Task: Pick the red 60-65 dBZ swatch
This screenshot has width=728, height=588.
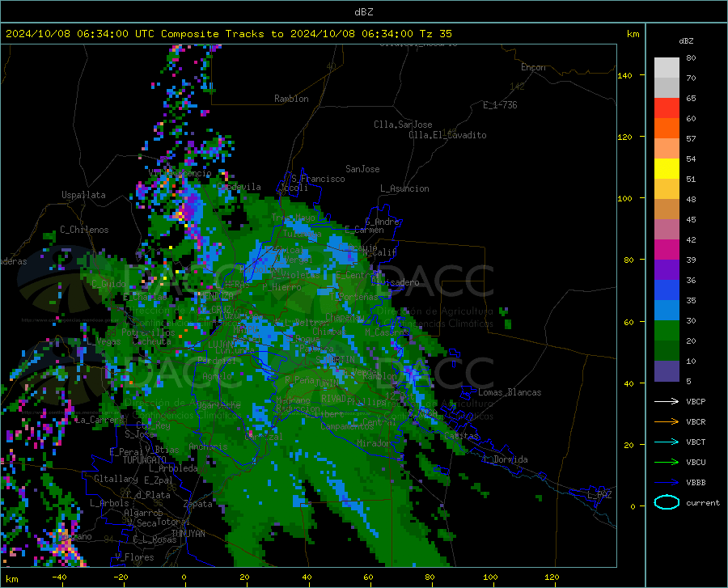Action: [x=667, y=108]
